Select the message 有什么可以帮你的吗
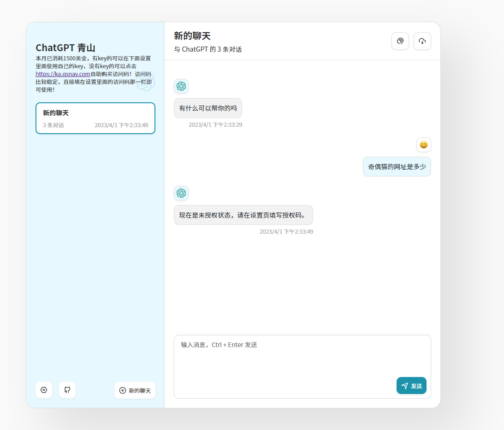 (208, 108)
